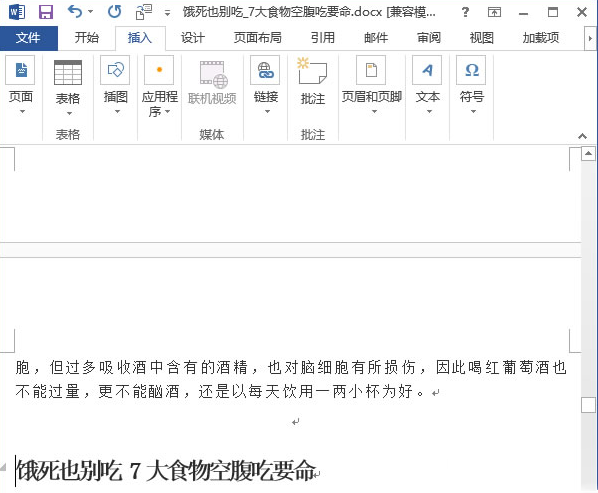Switch to the 设计 tab
Viewport: 598px width, 493px height.
coord(193,38)
